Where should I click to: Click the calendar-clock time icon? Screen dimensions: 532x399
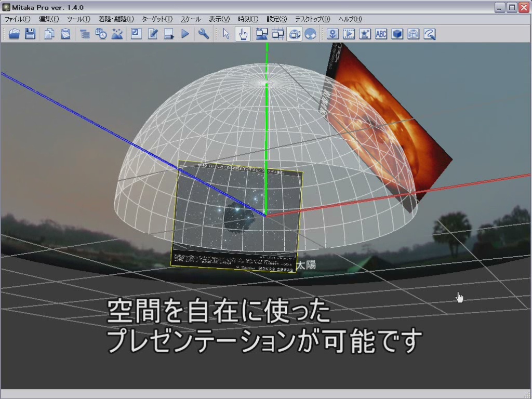[x=101, y=34]
